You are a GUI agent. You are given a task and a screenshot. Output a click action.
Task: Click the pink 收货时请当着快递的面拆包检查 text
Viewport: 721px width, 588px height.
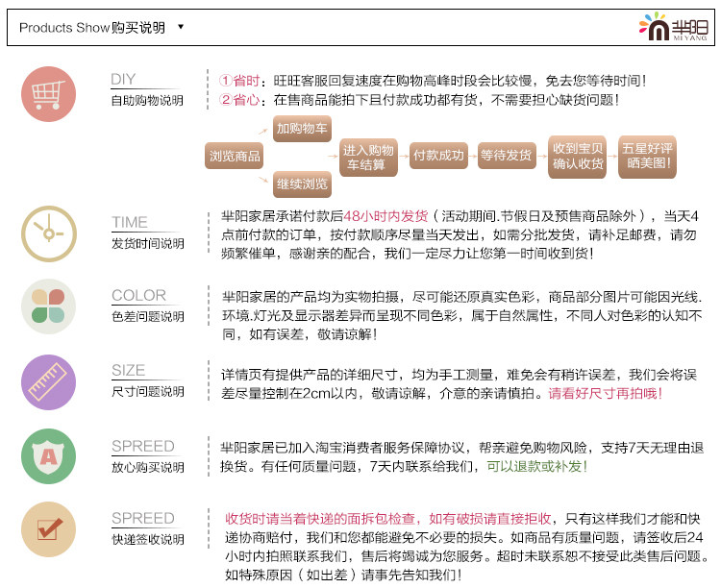pos(320,519)
